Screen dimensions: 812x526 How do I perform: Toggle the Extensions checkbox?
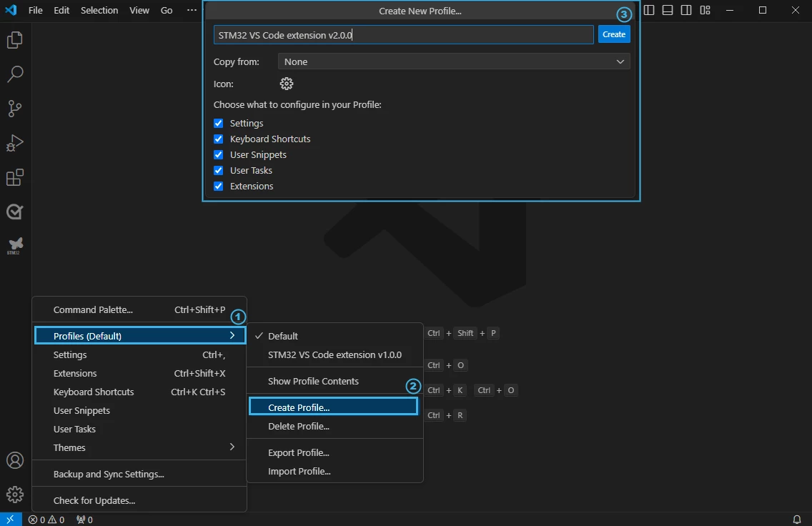point(219,186)
